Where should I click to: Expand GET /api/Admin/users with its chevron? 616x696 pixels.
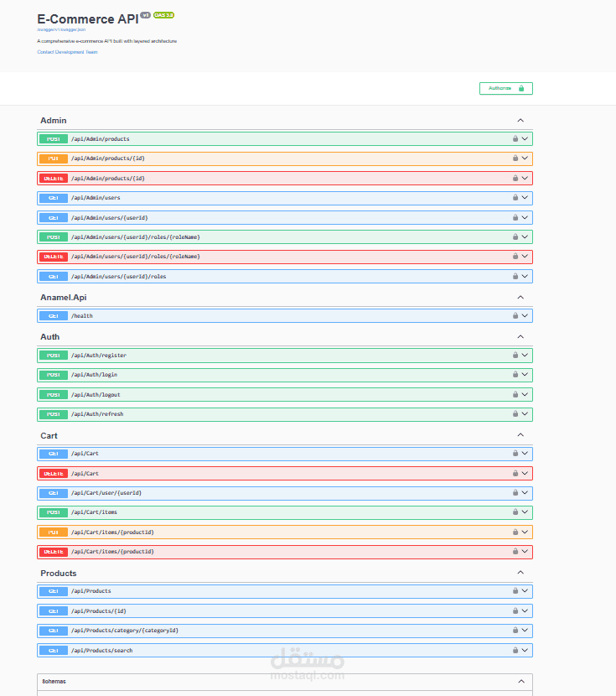pyautogui.click(x=525, y=198)
